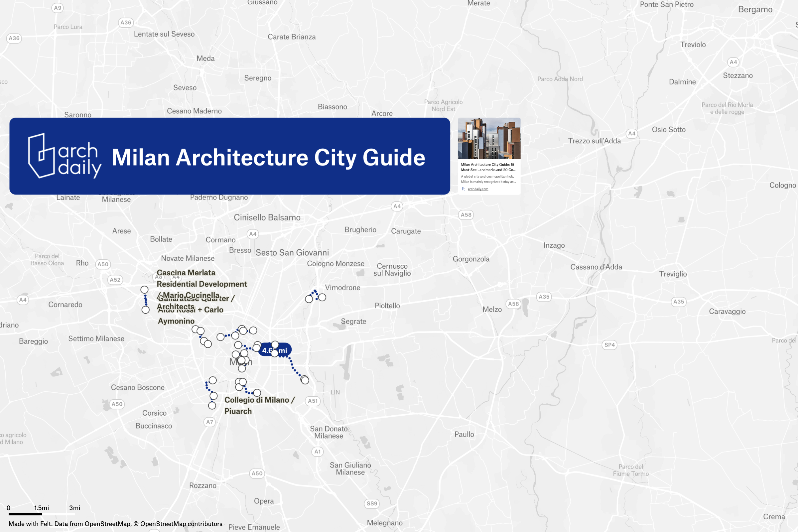Click the A1 highway shield

pos(317,451)
